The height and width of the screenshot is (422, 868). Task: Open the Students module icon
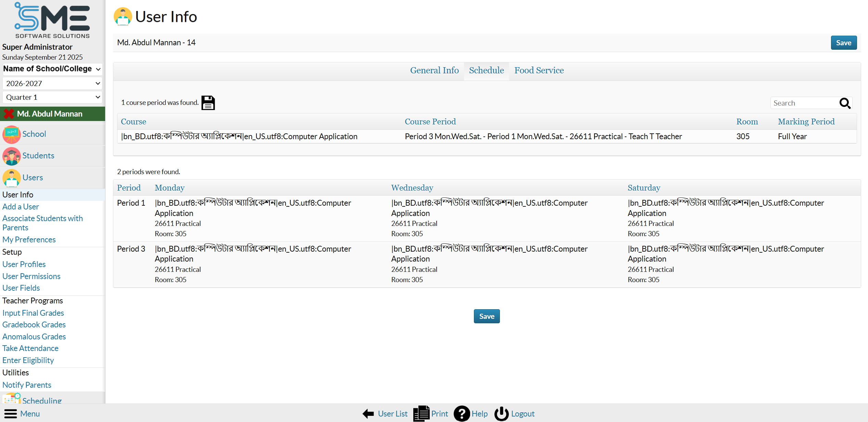pos(11,156)
